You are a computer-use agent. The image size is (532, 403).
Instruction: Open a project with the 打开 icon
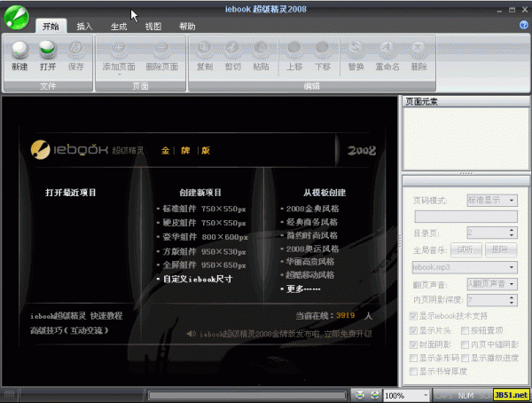[x=48, y=50]
